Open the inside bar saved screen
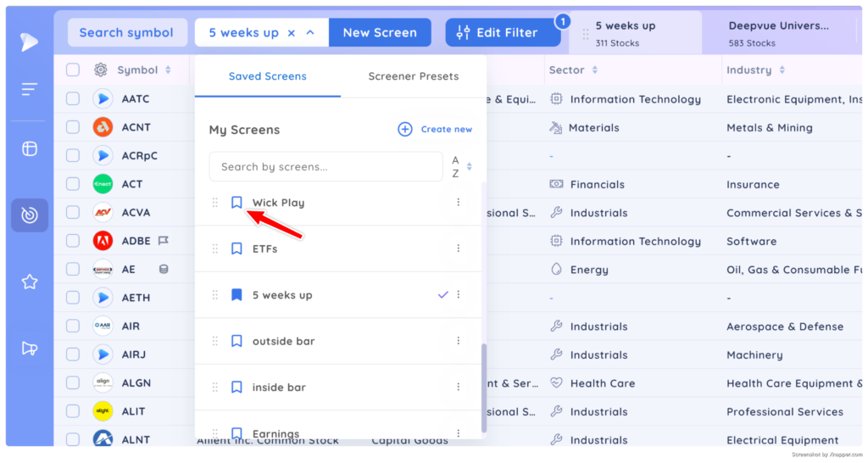Image resolution: width=868 pixels, height=463 pixels. coord(279,388)
